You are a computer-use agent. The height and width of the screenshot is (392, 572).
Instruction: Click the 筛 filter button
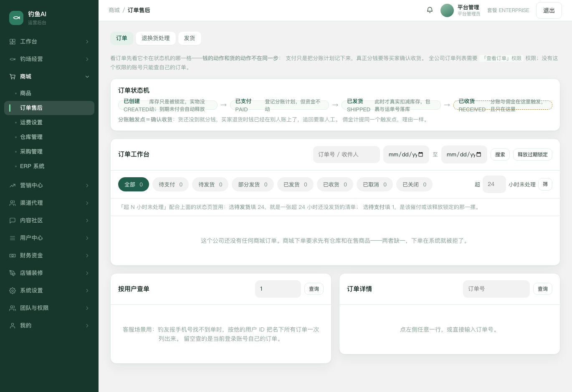point(545,184)
